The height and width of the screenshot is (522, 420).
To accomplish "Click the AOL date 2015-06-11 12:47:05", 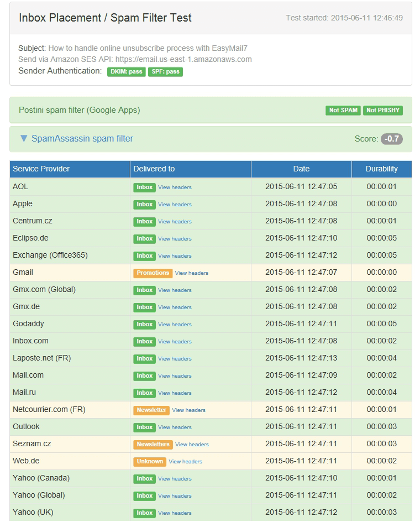I will click(301, 187).
